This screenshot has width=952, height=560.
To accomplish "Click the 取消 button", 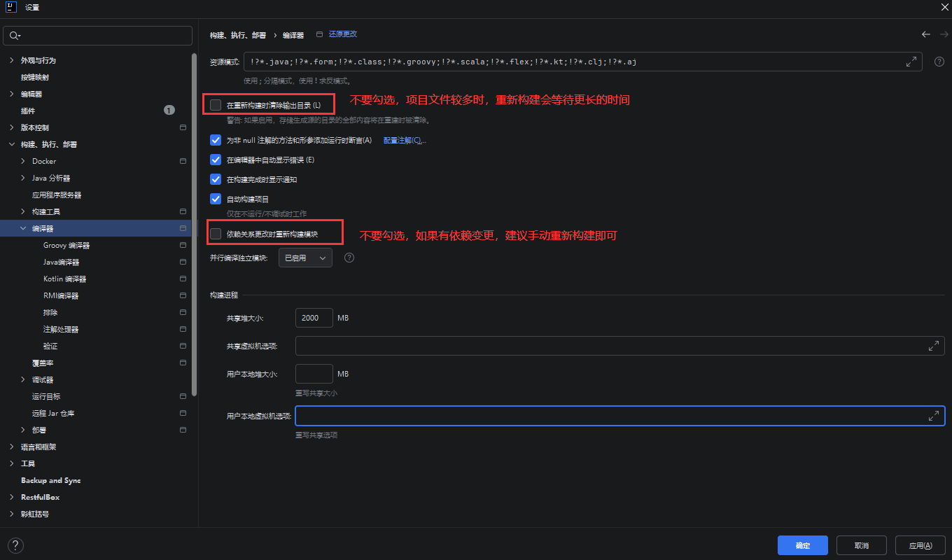I will coord(862,545).
